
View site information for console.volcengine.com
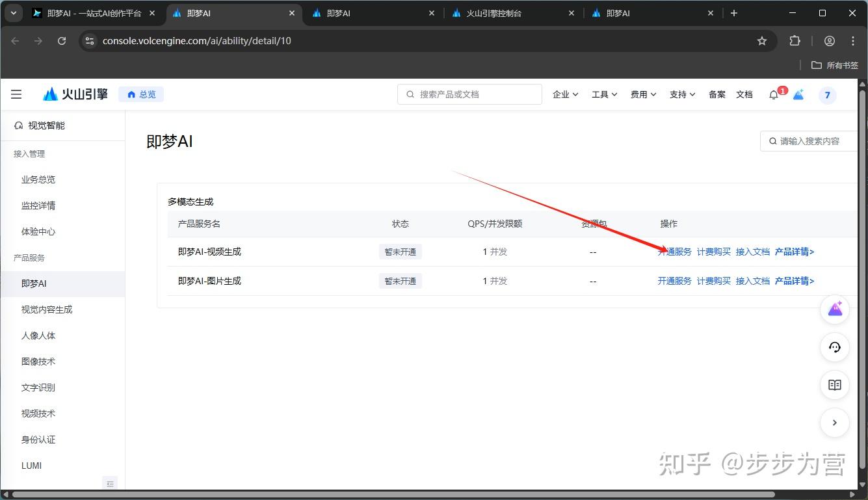90,41
